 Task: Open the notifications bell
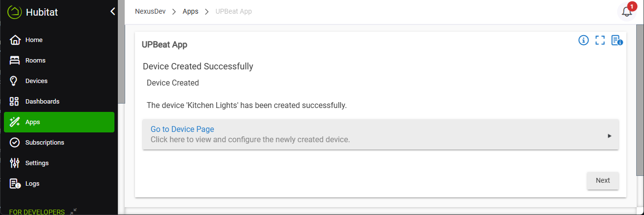(627, 12)
